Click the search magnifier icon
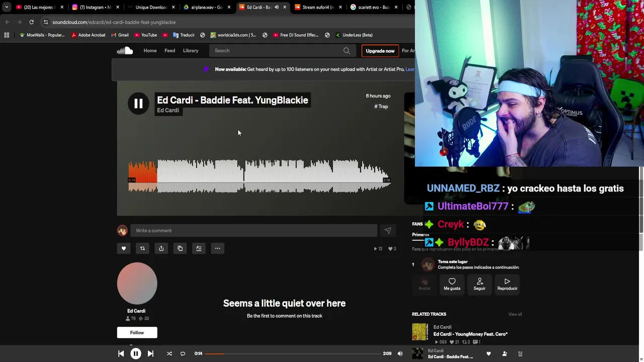644x362 pixels. pyautogui.click(x=347, y=51)
